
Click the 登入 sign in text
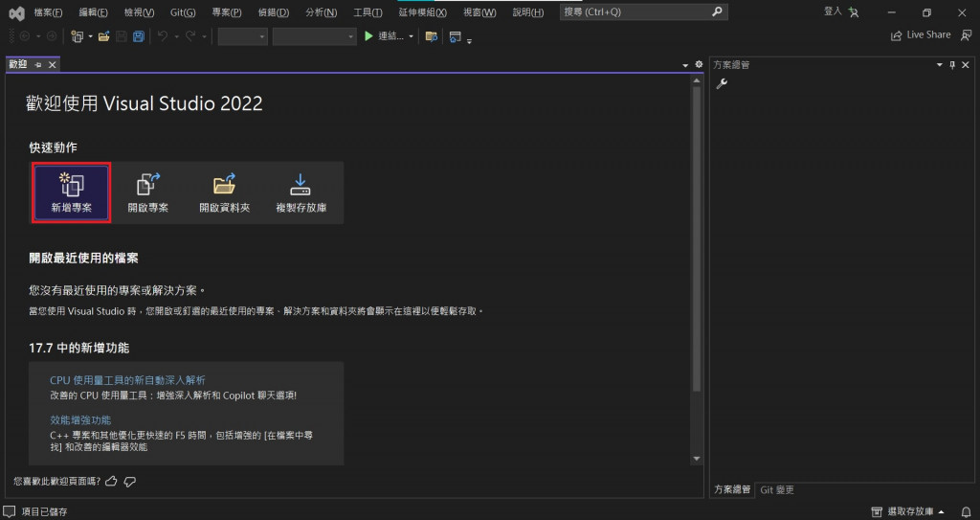pos(834,11)
